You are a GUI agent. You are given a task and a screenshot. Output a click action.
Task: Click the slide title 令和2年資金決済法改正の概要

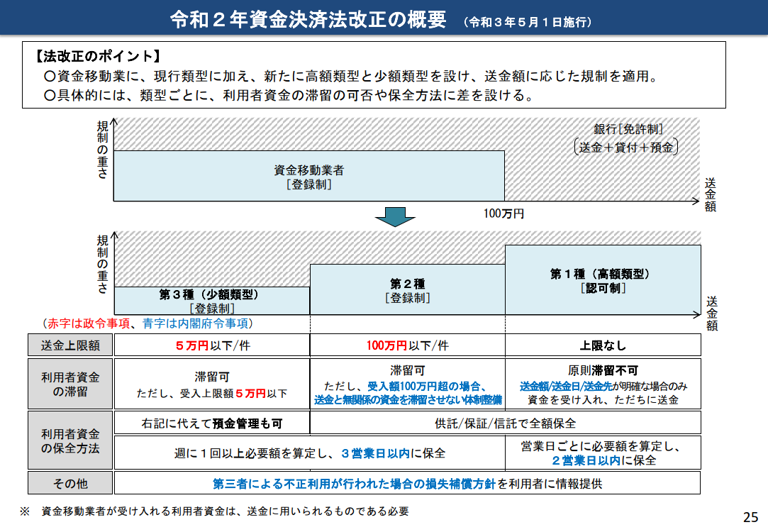[308, 20]
